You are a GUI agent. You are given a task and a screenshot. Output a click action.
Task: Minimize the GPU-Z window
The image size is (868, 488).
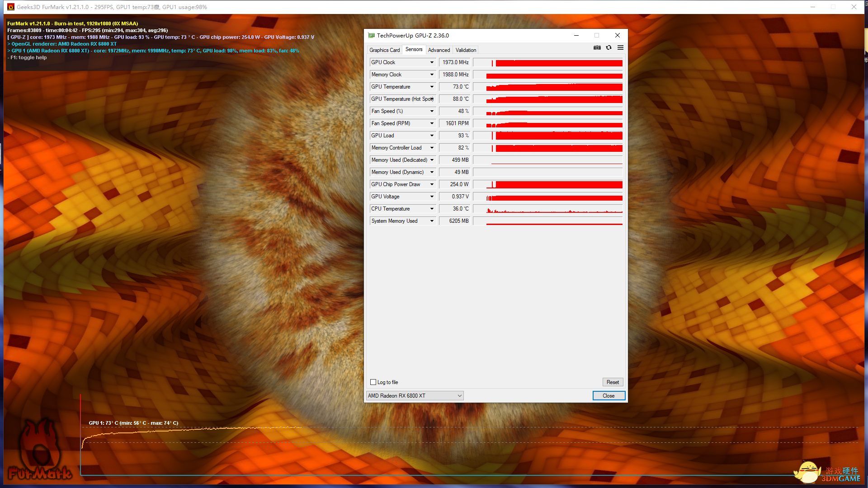click(576, 35)
